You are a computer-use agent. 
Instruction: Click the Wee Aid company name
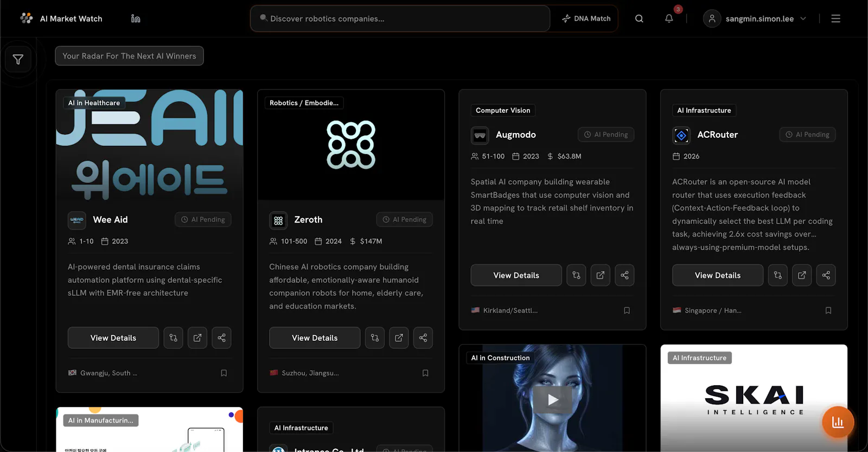point(111,219)
